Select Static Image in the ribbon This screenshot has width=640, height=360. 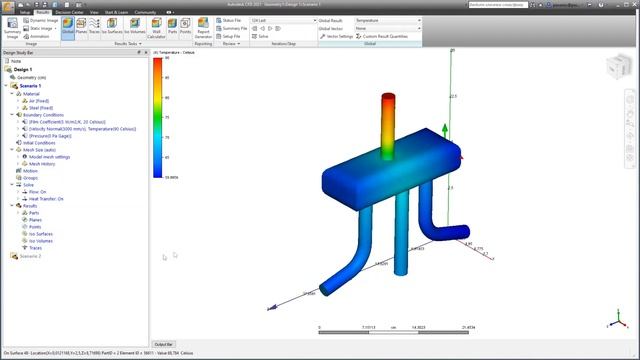pos(38,29)
